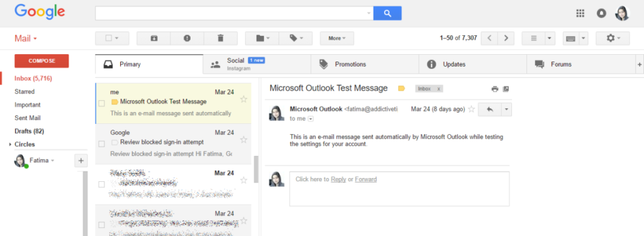Click the COMPOSE button

(x=42, y=61)
